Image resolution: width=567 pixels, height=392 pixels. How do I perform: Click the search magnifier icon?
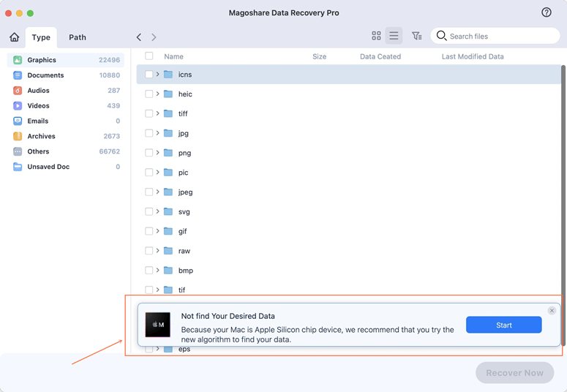pyautogui.click(x=441, y=35)
